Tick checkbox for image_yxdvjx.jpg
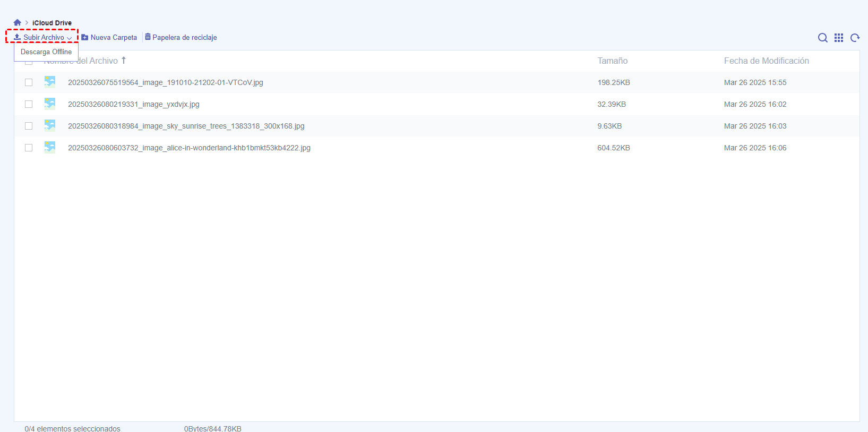Screen dimensions: 868x432 pos(29,104)
